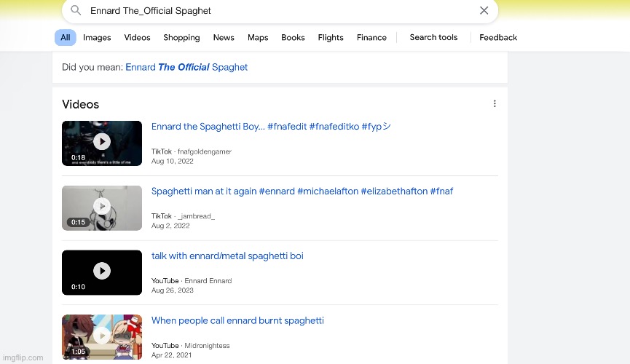The width and height of the screenshot is (630, 364).
Task: Open the Shopping tab
Action: point(181,38)
